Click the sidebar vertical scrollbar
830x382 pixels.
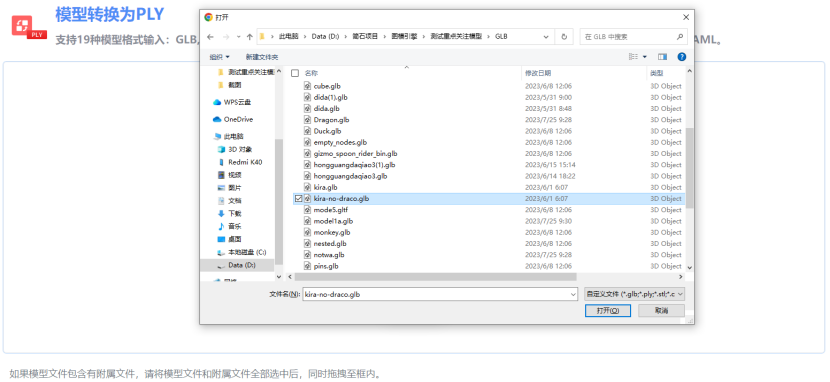(x=278, y=201)
